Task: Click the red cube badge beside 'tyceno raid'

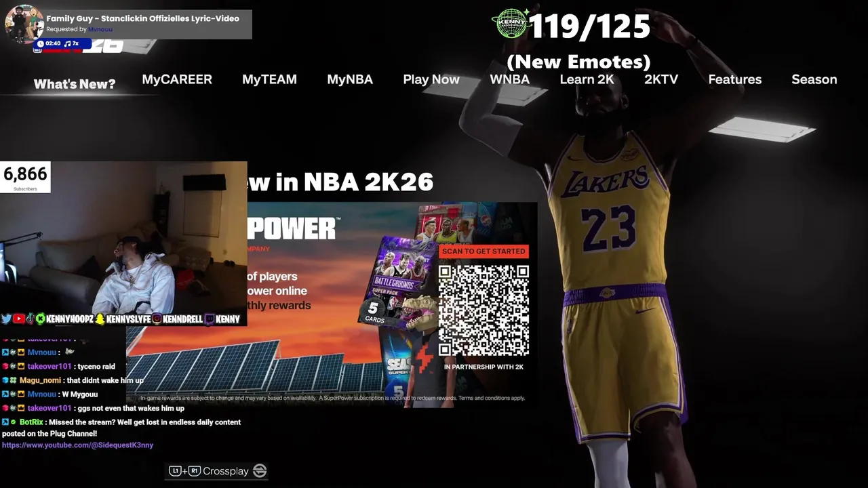Action: pos(5,367)
